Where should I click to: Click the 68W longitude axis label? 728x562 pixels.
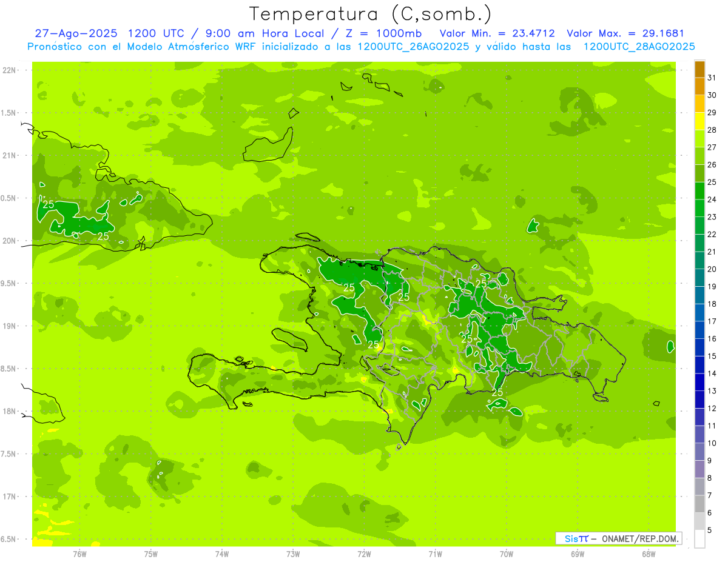(x=648, y=554)
